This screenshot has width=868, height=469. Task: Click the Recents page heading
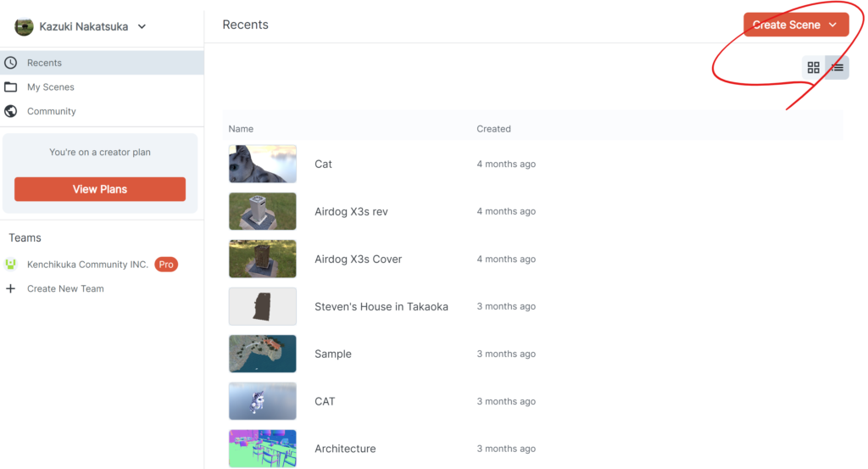pos(245,25)
